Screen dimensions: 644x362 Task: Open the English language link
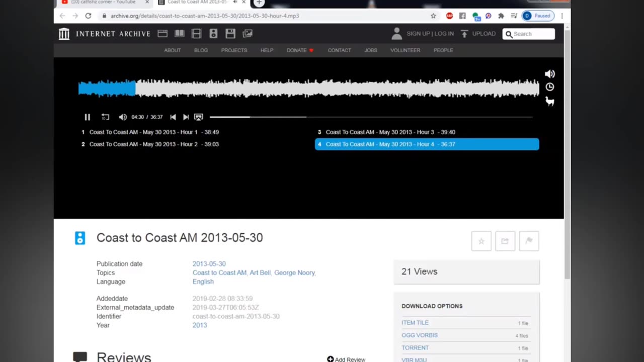point(203,282)
